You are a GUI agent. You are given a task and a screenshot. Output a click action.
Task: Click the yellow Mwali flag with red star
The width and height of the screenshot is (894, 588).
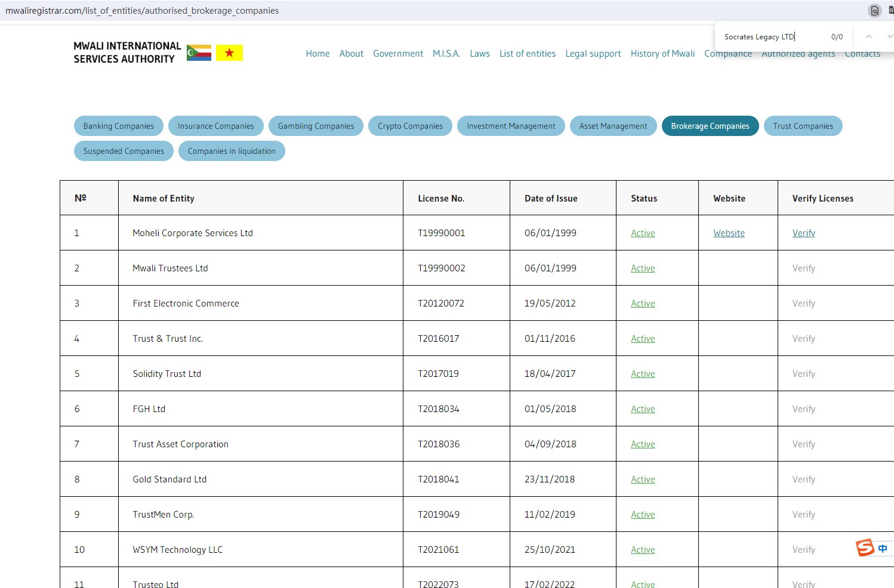(229, 53)
